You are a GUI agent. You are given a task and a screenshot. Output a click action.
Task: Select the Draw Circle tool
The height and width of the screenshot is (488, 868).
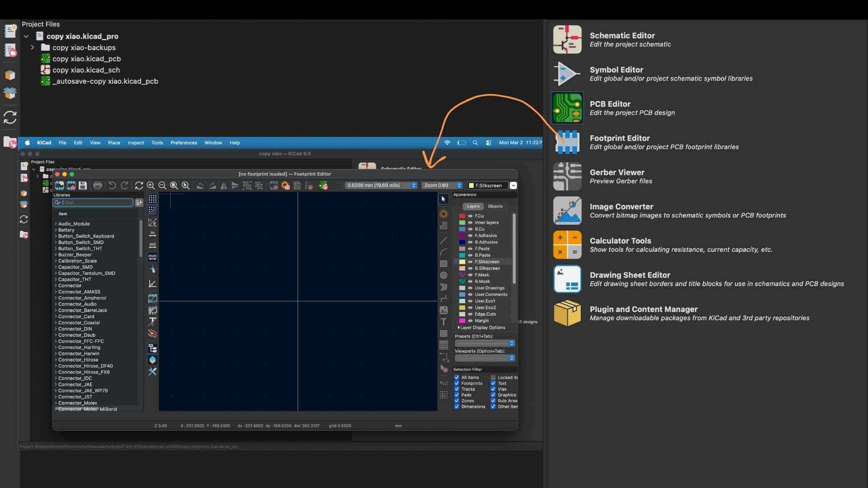click(443, 275)
